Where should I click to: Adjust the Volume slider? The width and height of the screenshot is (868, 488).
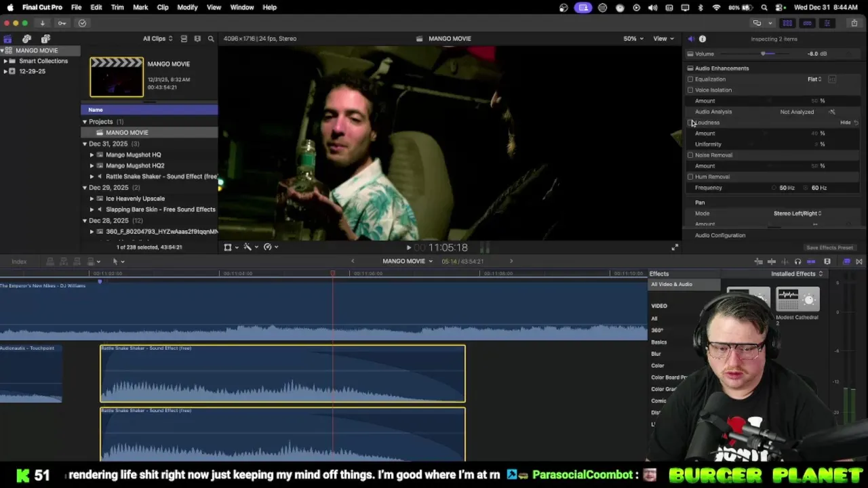click(x=763, y=54)
